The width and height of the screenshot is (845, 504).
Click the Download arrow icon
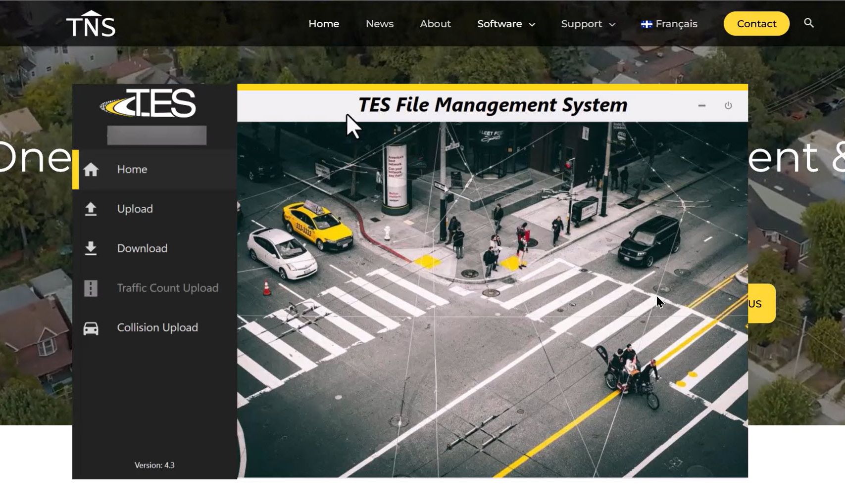91,248
